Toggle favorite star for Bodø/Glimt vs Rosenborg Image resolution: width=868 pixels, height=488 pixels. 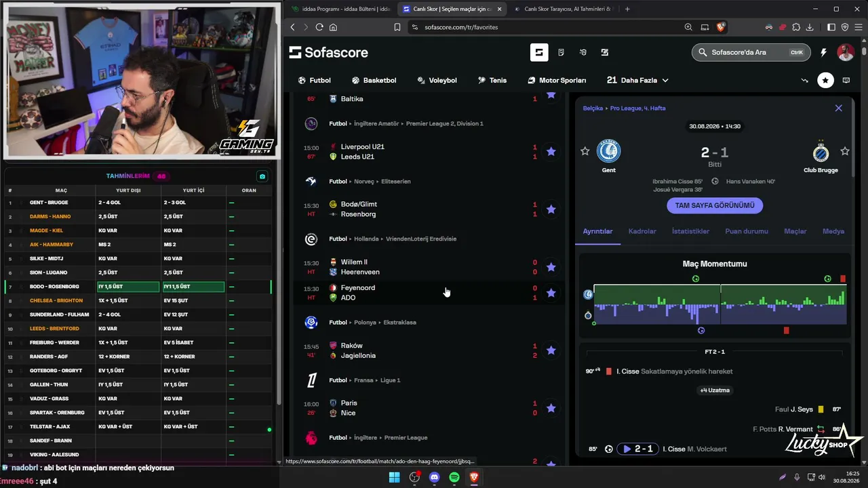tap(551, 209)
